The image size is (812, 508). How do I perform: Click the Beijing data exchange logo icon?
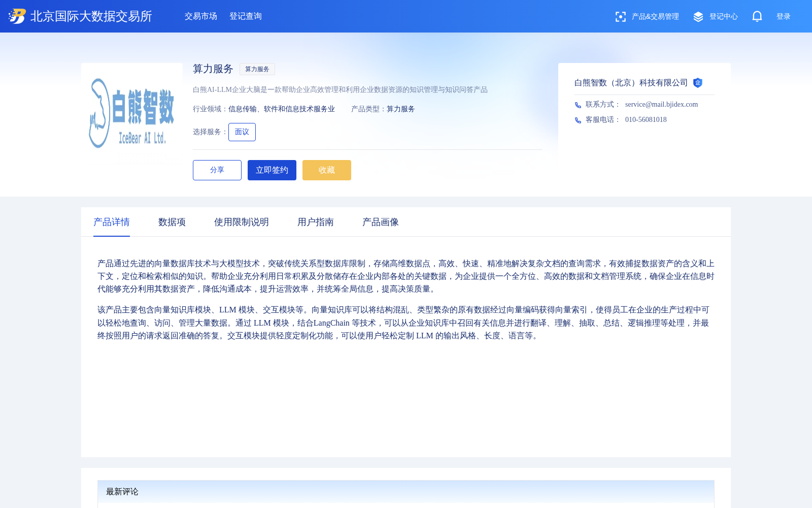17,16
